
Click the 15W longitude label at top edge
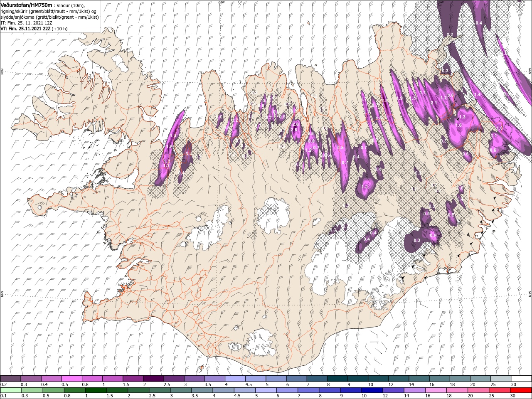[x=440, y=2]
